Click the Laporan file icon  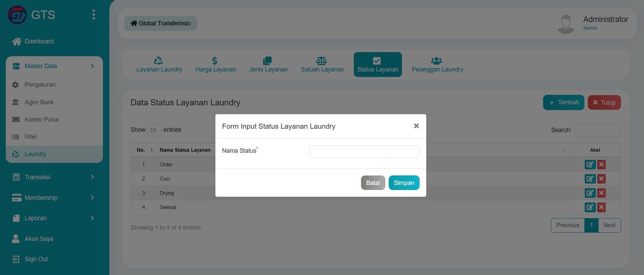click(x=16, y=218)
